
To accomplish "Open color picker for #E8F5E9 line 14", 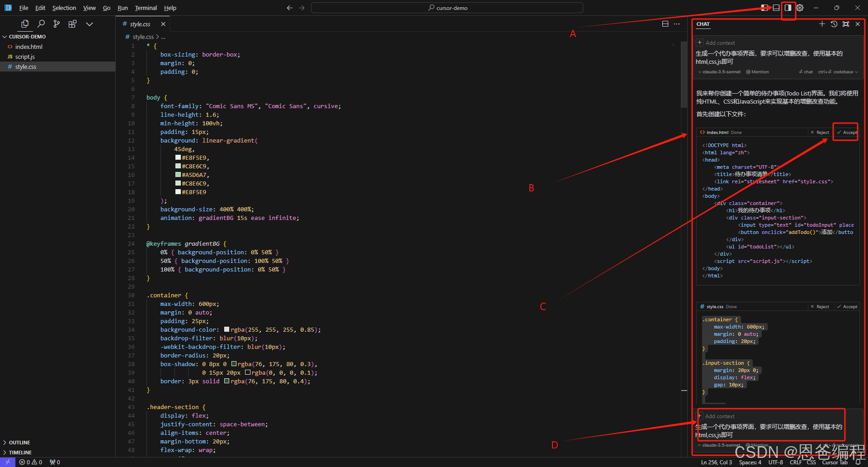I will coord(178,157).
